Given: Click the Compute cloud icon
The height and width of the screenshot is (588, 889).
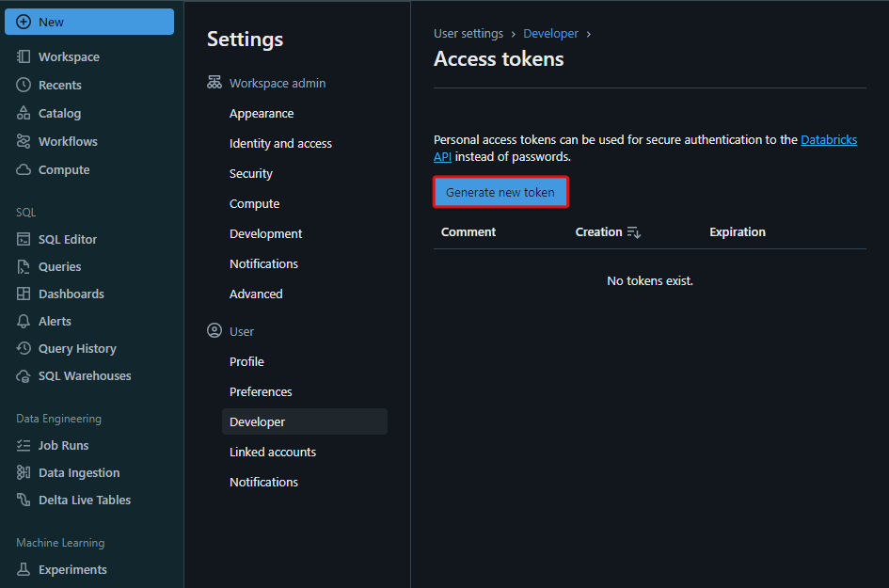Looking at the screenshot, I should point(24,170).
